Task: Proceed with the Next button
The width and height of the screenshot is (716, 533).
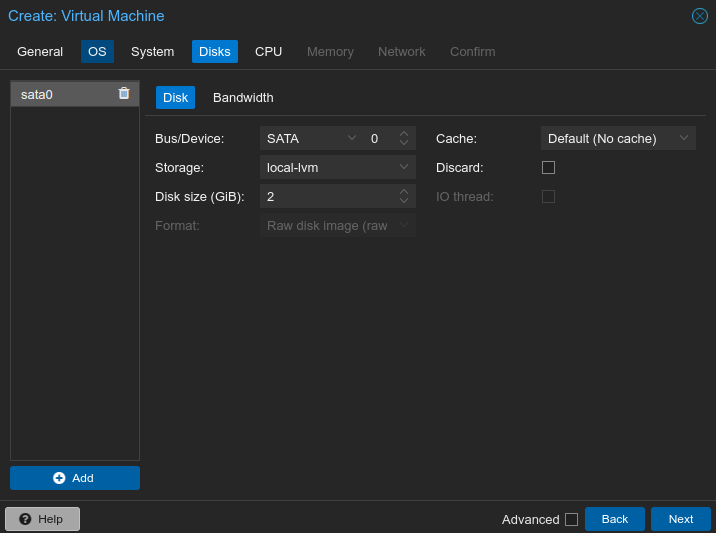Action: tap(680, 519)
